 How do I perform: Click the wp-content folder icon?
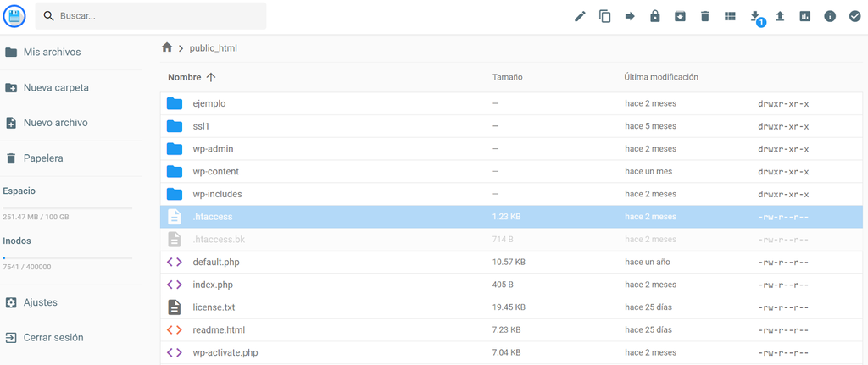[x=175, y=171]
